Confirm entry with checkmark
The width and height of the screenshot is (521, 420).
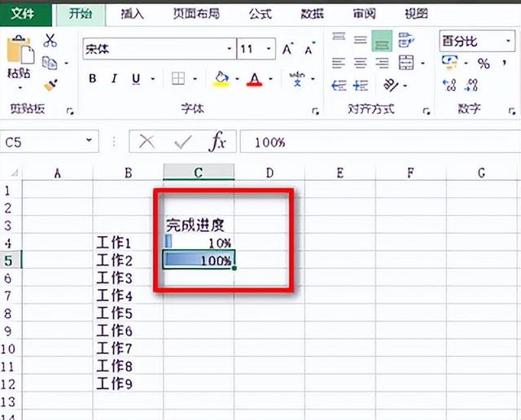(182, 142)
